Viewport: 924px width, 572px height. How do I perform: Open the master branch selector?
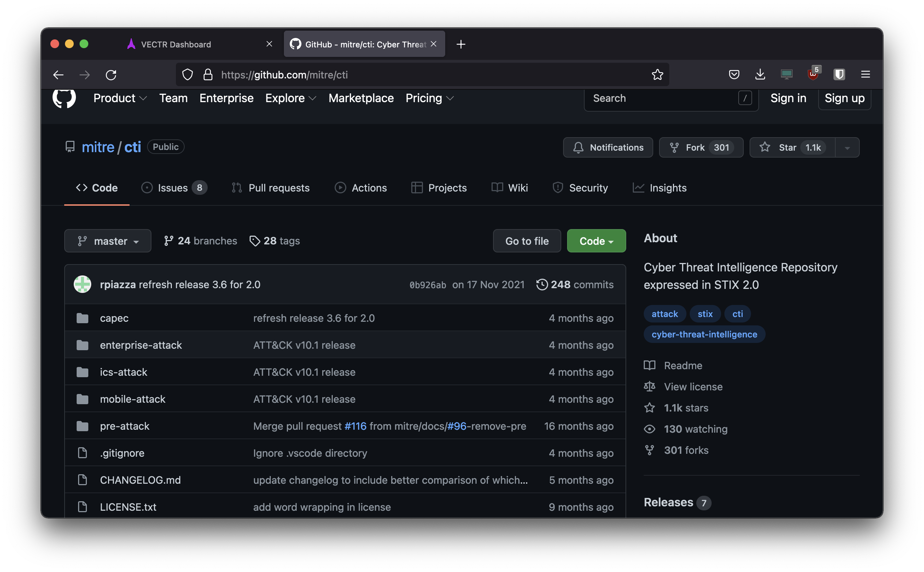107,241
